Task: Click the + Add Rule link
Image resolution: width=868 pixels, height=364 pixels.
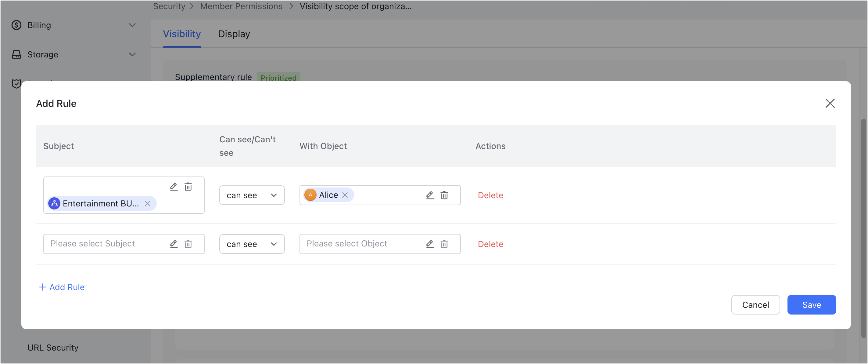Action: (62, 287)
